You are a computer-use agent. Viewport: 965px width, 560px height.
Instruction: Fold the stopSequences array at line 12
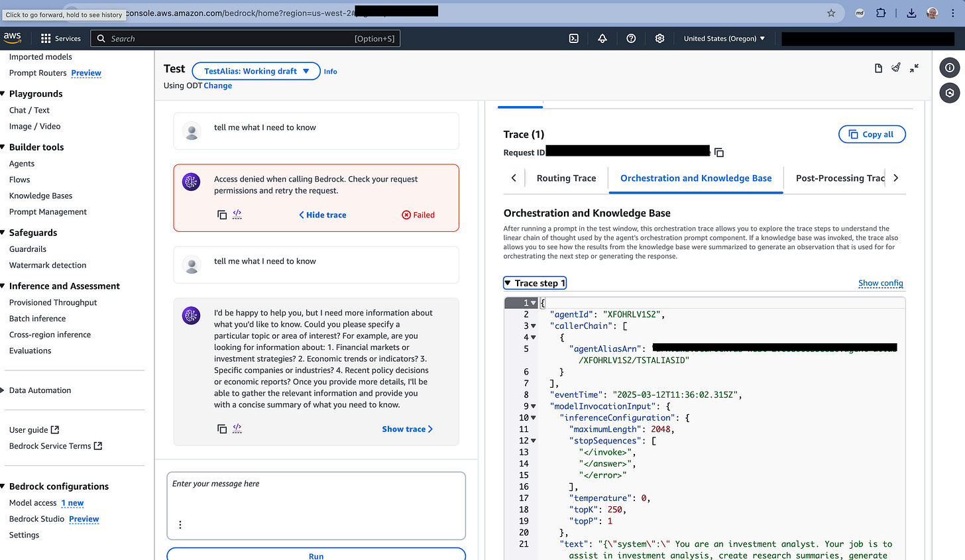(x=534, y=441)
